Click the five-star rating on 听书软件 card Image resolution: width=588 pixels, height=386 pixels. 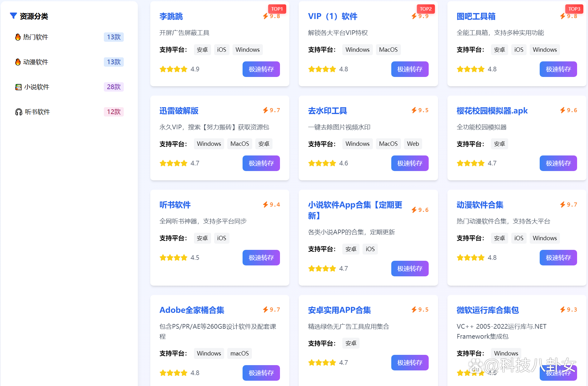[x=173, y=257]
